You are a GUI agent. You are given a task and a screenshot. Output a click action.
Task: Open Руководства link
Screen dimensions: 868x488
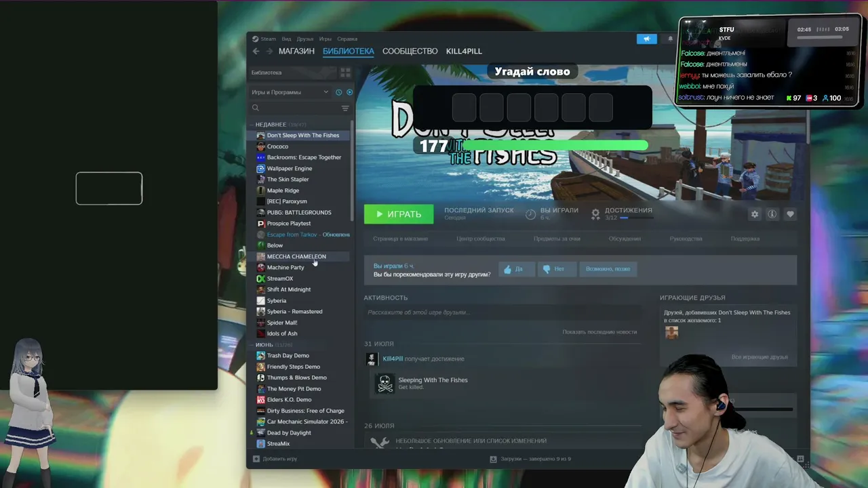tap(686, 239)
